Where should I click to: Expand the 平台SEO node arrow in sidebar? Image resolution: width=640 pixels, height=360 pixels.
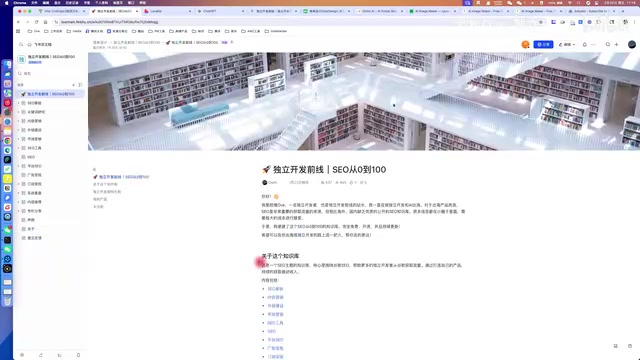pos(18,166)
